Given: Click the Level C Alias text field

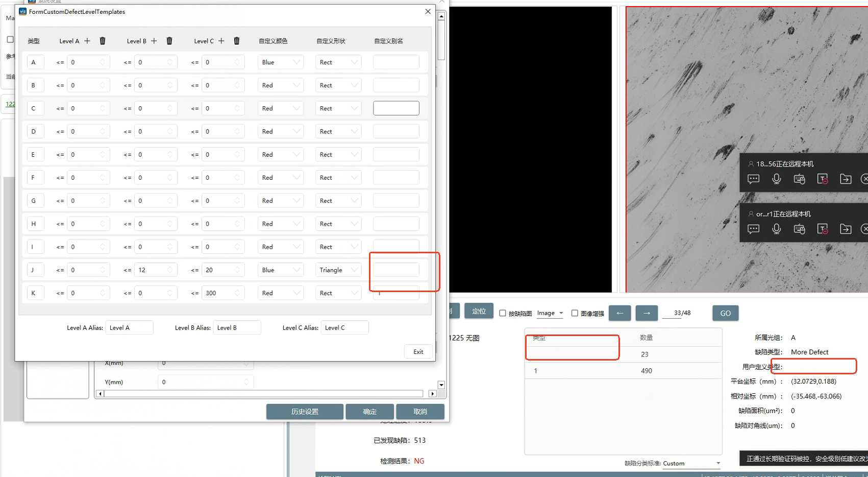Looking at the screenshot, I should (x=345, y=327).
